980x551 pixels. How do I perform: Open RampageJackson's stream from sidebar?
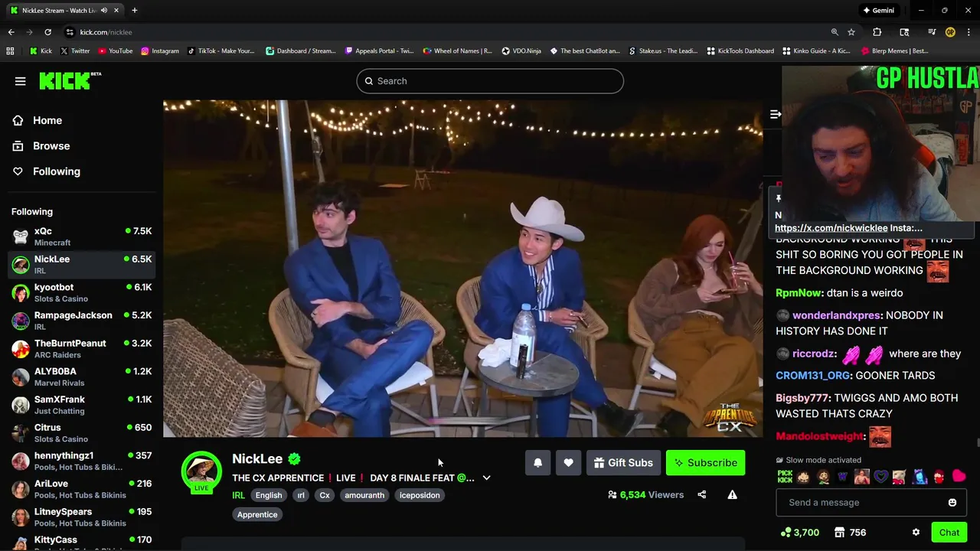pyautogui.click(x=81, y=321)
